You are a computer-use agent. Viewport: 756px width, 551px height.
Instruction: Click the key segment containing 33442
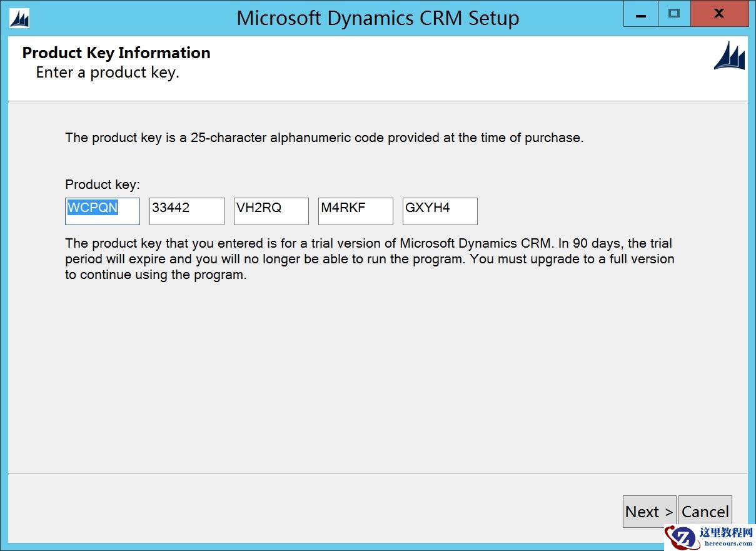coord(186,211)
